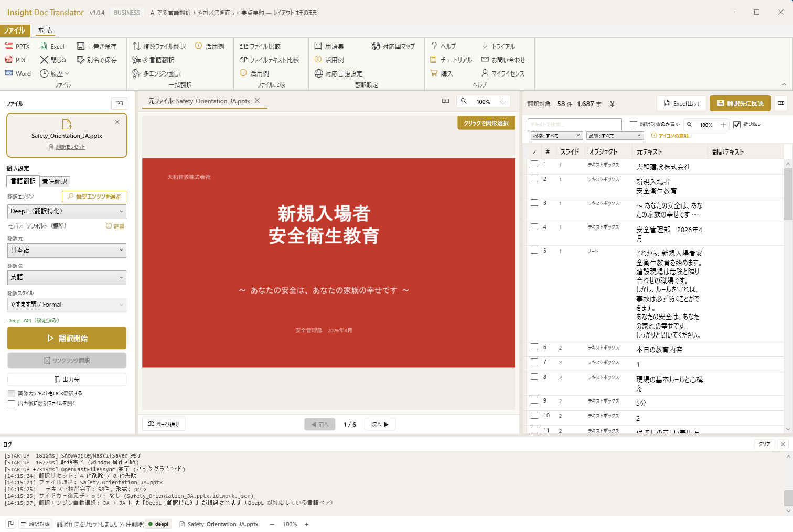Screen dimensions: 793x532
Task: Save as with 別名で保存
Action: (x=97, y=60)
